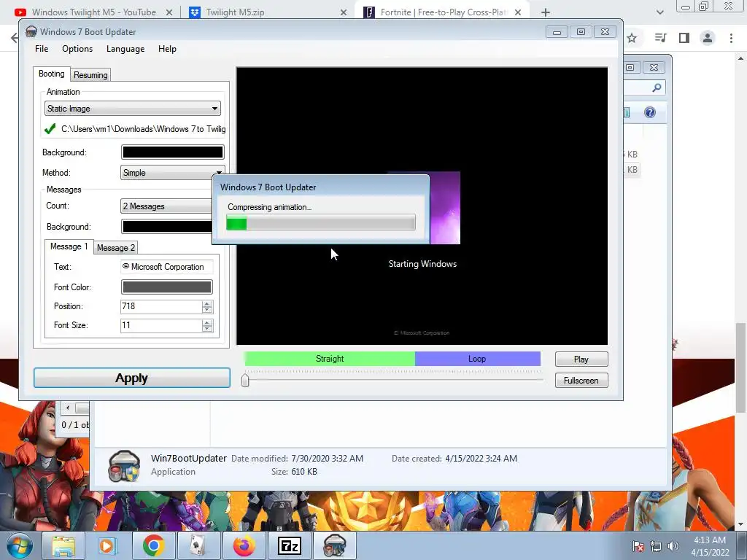Screen dimensions: 747x560
Task: Open the Options menu
Action: point(77,49)
